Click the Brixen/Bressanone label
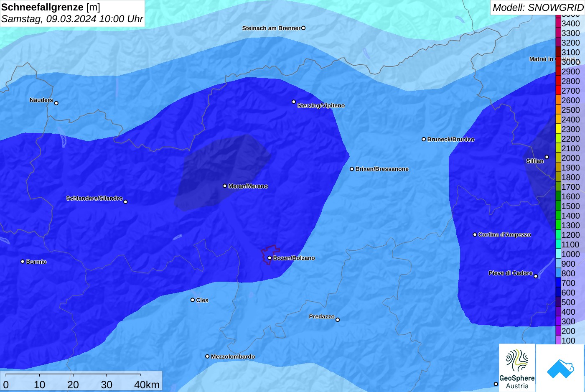Viewport: 585px width, 392px height. [x=382, y=169]
